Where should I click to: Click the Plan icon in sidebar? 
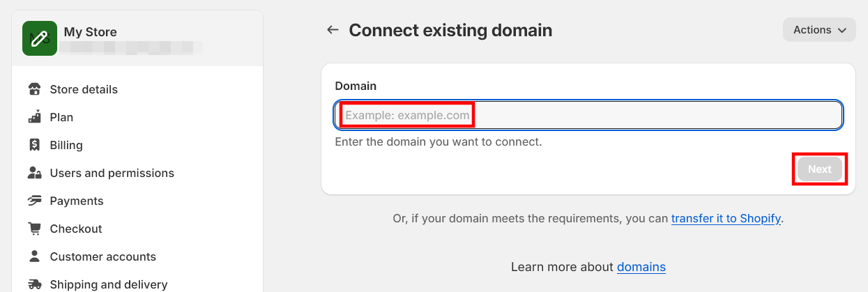pyautogui.click(x=34, y=117)
